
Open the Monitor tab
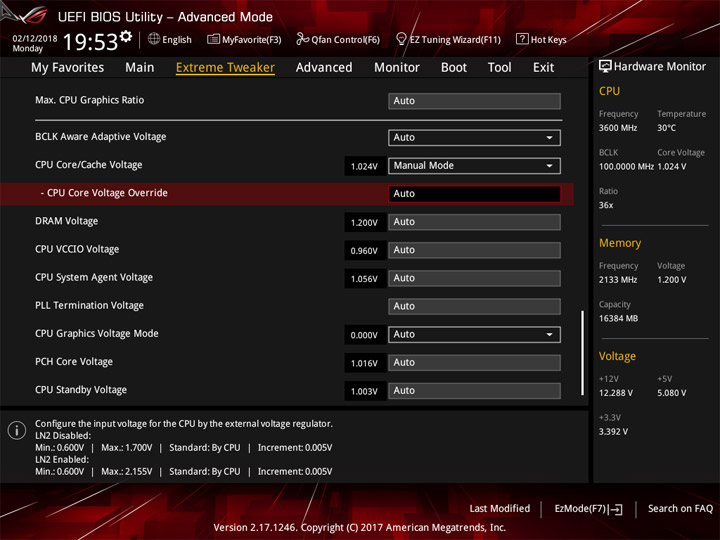tap(397, 68)
